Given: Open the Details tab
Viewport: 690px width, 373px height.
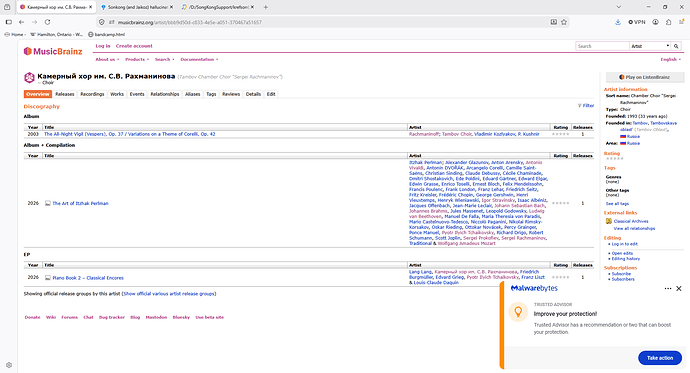Looking at the screenshot, I should point(253,94).
